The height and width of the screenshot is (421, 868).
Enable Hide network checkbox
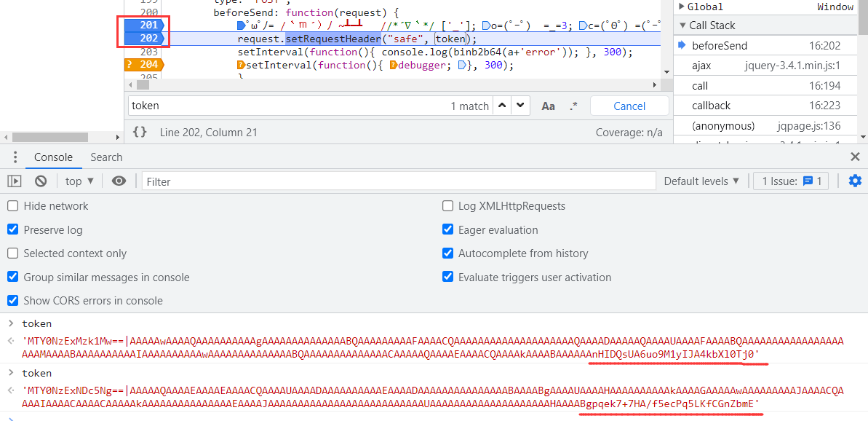pyautogui.click(x=12, y=206)
